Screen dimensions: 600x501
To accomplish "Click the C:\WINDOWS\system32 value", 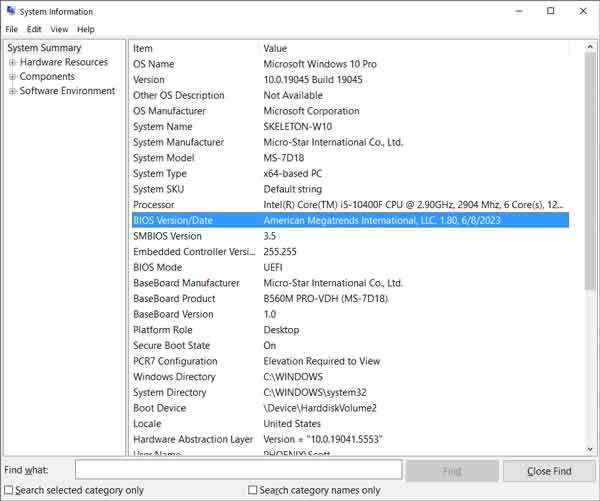I will (x=315, y=393).
